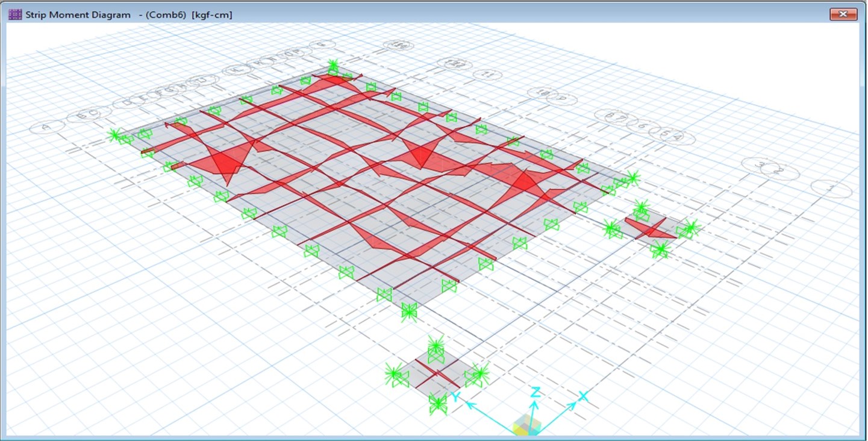Click the Z axis label on the triad
The width and height of the screenshot is (868, 441).
[x=534, y=393]
